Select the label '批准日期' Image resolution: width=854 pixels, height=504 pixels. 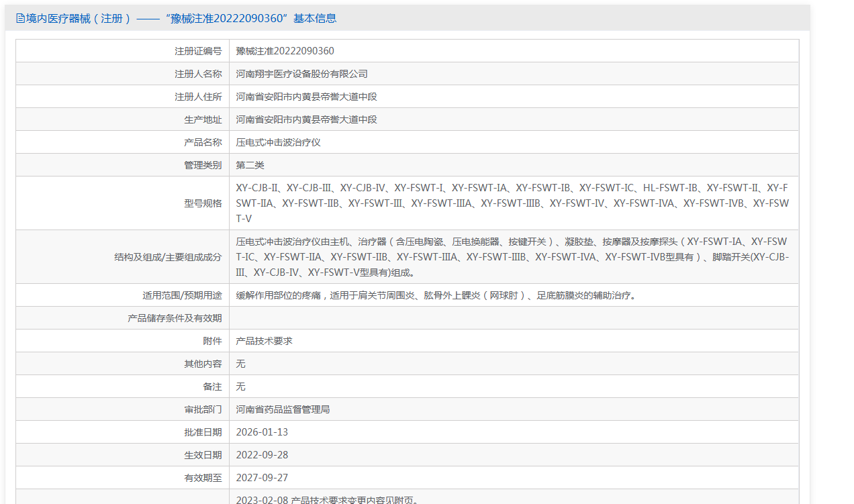pos(203,432)
